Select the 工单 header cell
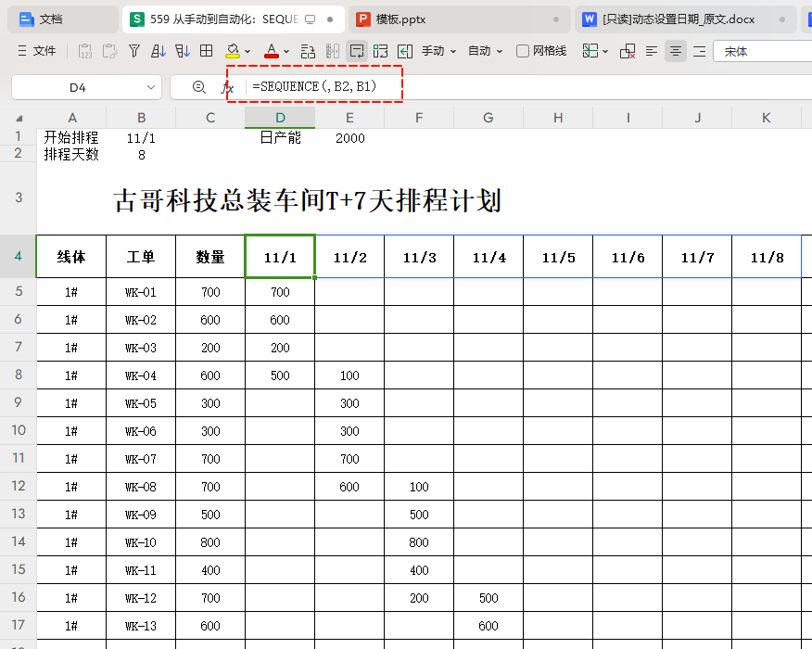 pyautogui.click(x=141, y=257)
